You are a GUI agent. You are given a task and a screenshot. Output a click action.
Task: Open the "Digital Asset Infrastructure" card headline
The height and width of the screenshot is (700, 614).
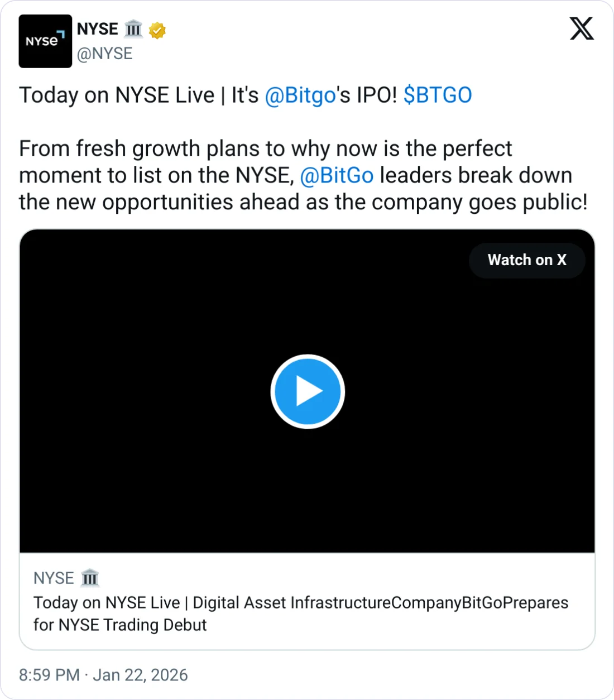click(301, 603)
